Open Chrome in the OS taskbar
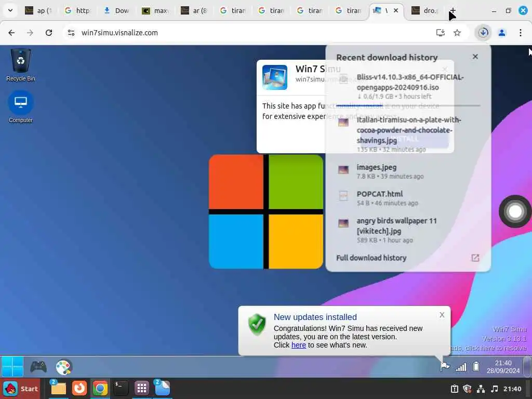 [100, 388]
